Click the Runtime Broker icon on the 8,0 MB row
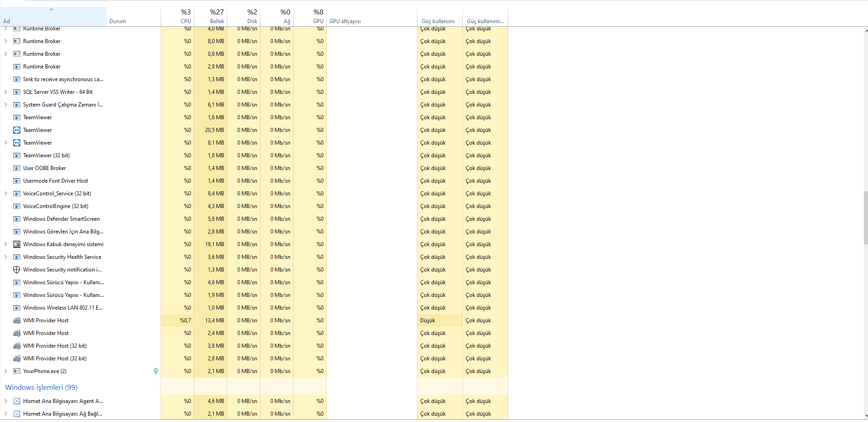 pyautogui.click(x=17, y=41)
